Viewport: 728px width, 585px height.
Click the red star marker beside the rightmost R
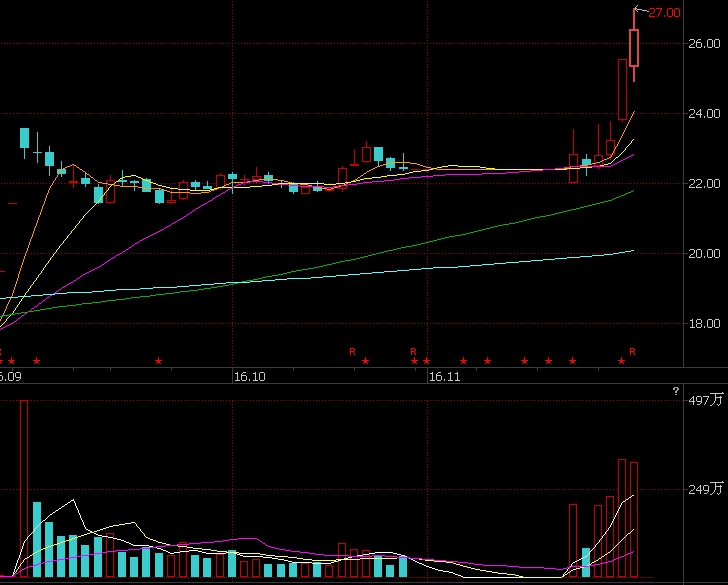coord(622,361)
